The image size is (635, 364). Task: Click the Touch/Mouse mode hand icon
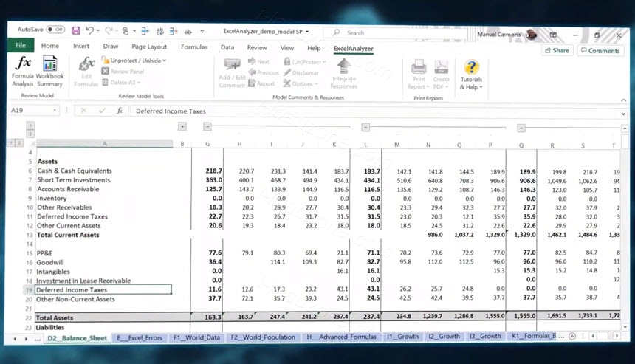pos(126,31)
